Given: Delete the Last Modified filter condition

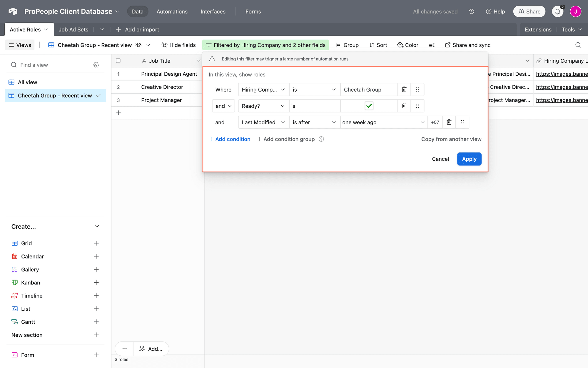Looking at the screenshot, I should point(449,122).
